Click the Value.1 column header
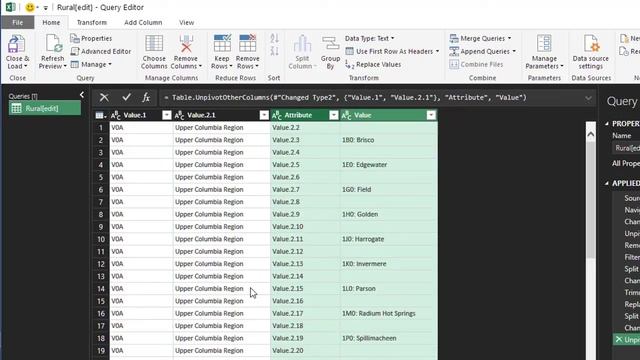The width and height of the screenshot is (640, 360). click(x=141, y=116)
